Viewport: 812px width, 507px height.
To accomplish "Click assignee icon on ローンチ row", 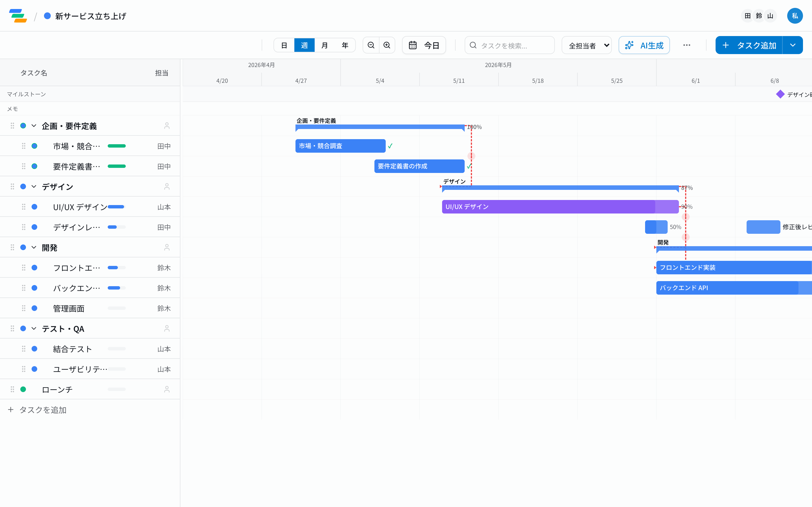I will tap(167, 389).
